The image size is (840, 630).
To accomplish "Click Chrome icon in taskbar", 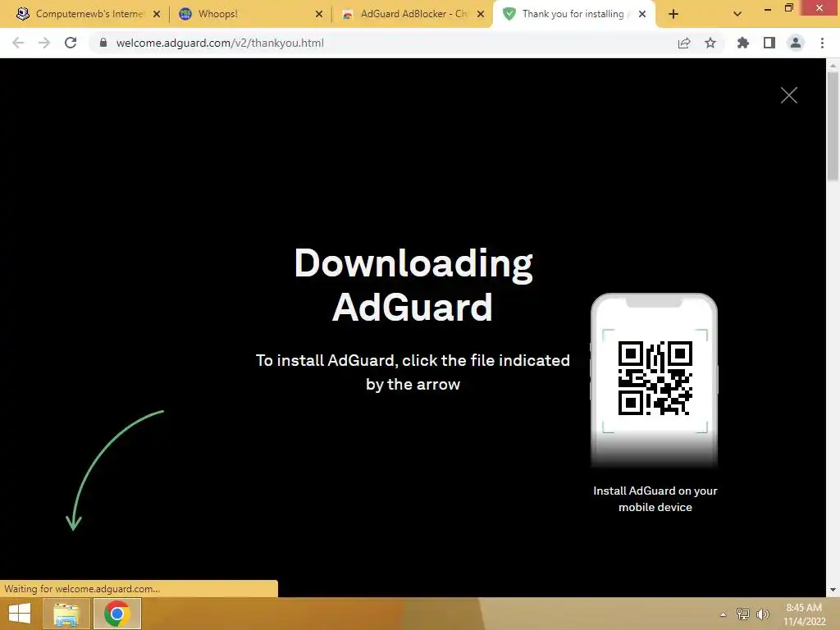I will click(117, 614).
